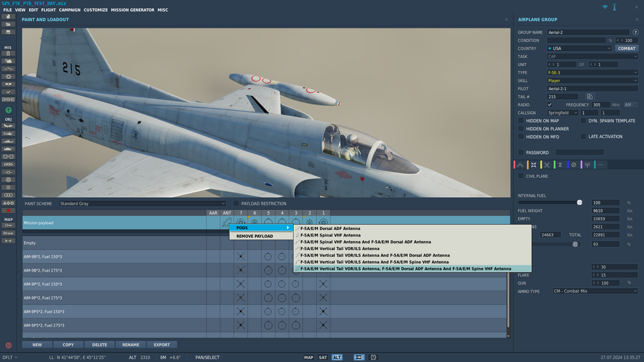Click the open mission folder icon
644x362 pixels.
tap(8, 24)
